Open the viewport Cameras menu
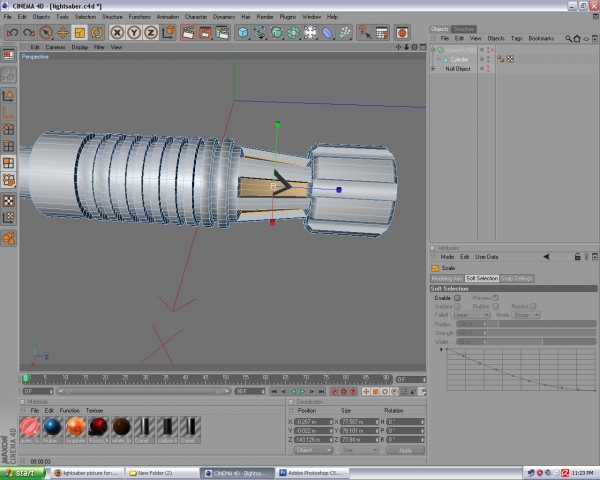This screenshot has height=480, width=600. click(x=55, y=47)
